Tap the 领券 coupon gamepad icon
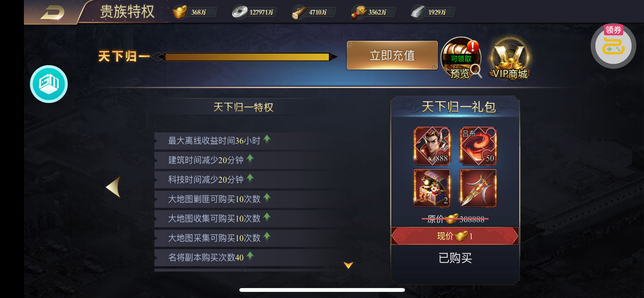This screenshot has width=644, height=298. (x=613, y=46)
